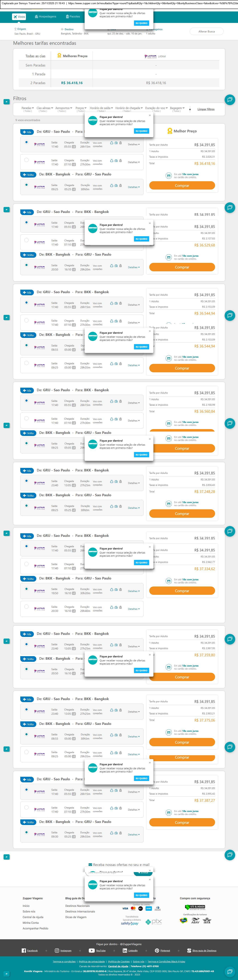Open the chat bubble beside the Filtros heading
Screen dimensions: 238x980
click(x=230, y=100)
